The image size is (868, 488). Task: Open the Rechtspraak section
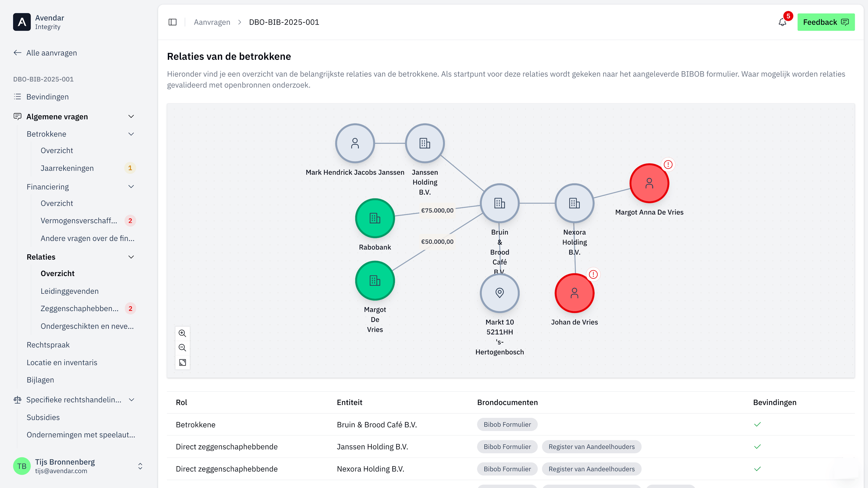click(x=48, y=345)
